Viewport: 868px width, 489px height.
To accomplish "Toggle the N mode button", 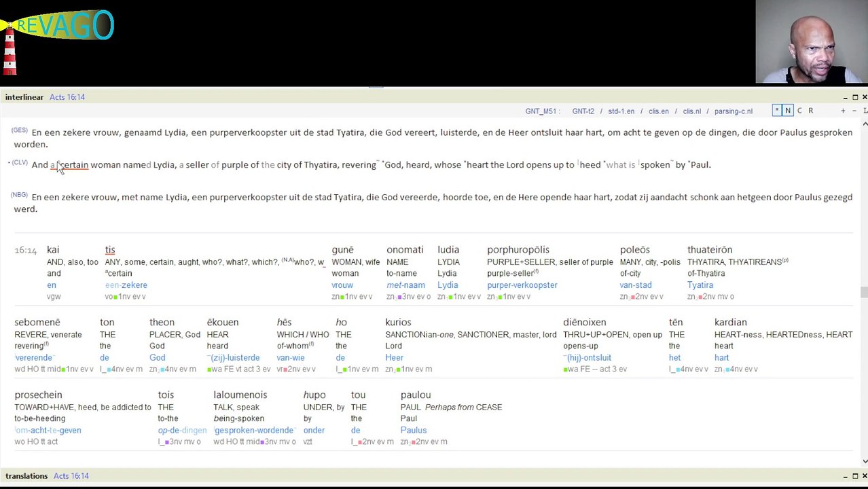I will 788,111.
